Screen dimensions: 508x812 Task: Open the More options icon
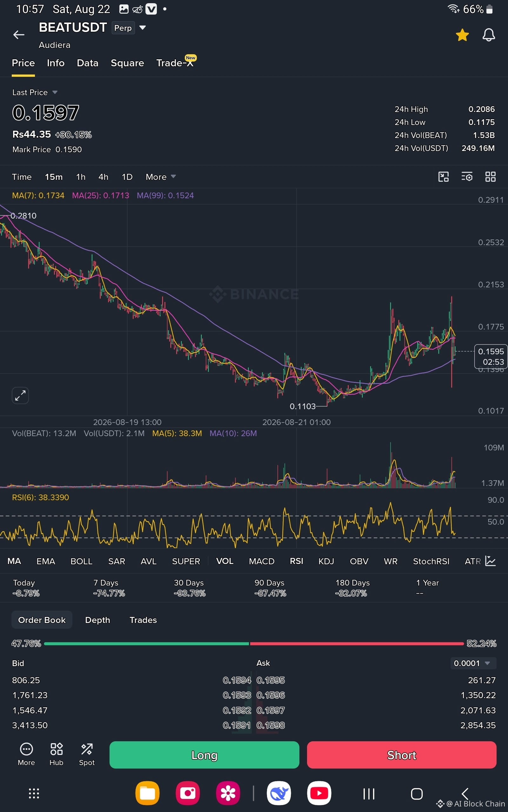click(x=26, y=755)
